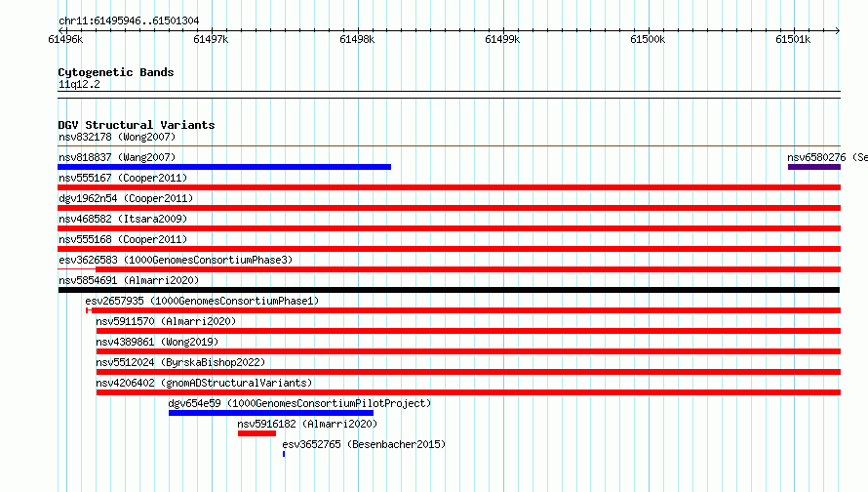Open esv3626583 (1000GenomesConsortiumPhase3) label
The width and height of the screenshot is (868, 492).
pos(176,260)
